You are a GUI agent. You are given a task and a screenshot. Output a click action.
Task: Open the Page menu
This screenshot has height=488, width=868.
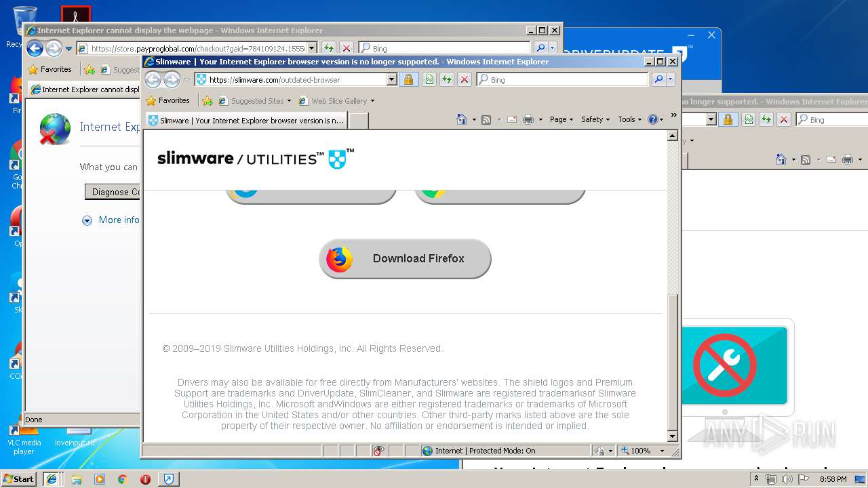point(561,119)
